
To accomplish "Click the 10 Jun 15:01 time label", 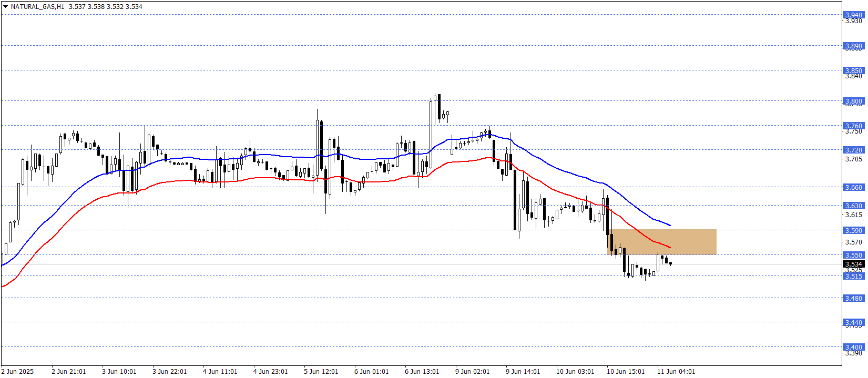I will tap(626, 372).
